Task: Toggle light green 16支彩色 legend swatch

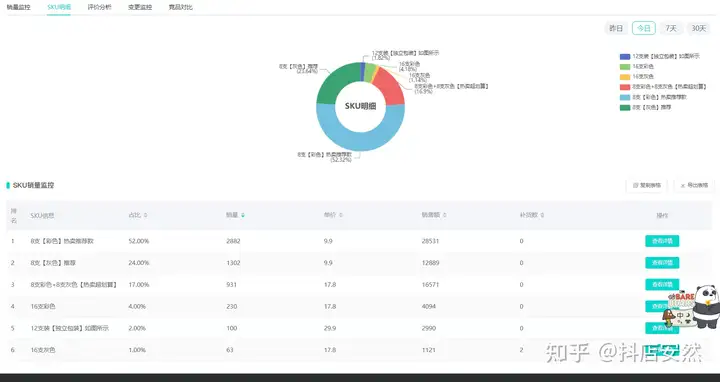Action: point(624,67)
